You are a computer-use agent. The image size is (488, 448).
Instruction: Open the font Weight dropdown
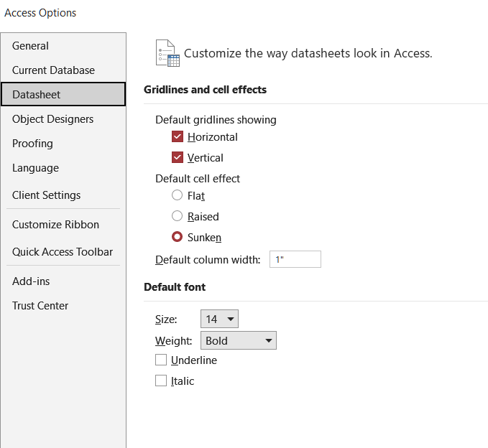click(239, 340)
